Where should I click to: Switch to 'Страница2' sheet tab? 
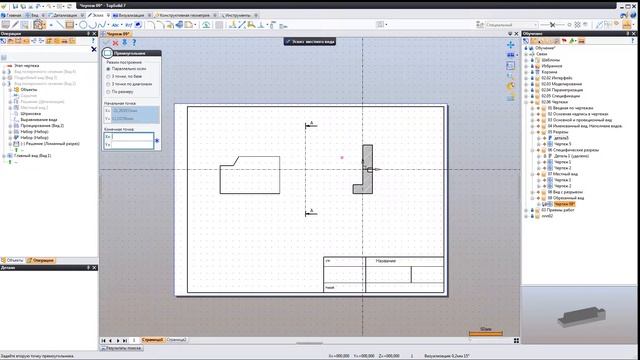click(x=176, y=340)
